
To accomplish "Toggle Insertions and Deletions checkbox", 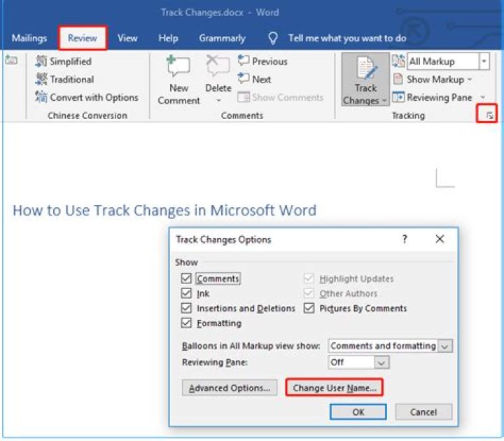I will (186, 308).
